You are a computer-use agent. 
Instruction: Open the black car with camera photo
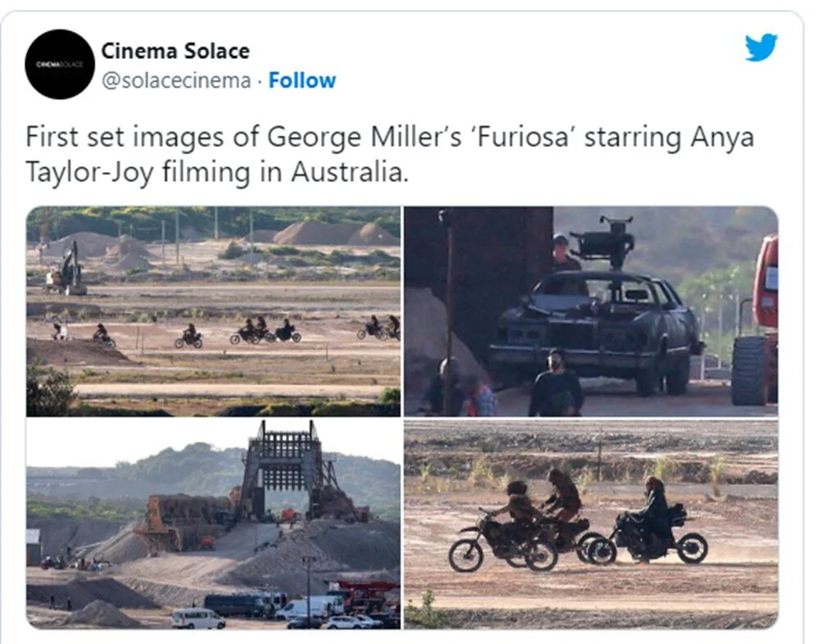pyautogui.click(x=590, y=311)
